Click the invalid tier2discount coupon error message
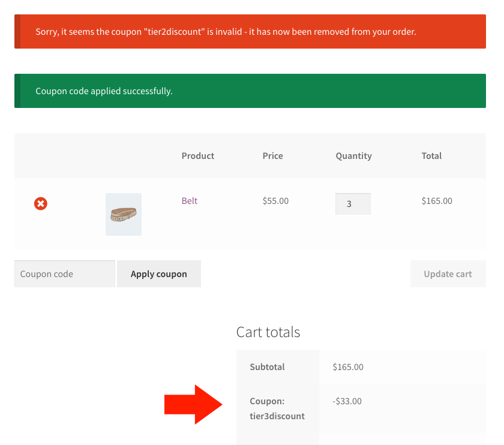Screen dimensions: 504x445 coord(250,32)
